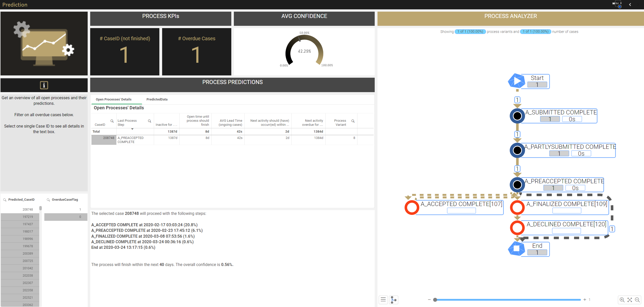Click the Start node icon in Process Analyzer
This screenshot has height=307, width=644.
(516, 81)
